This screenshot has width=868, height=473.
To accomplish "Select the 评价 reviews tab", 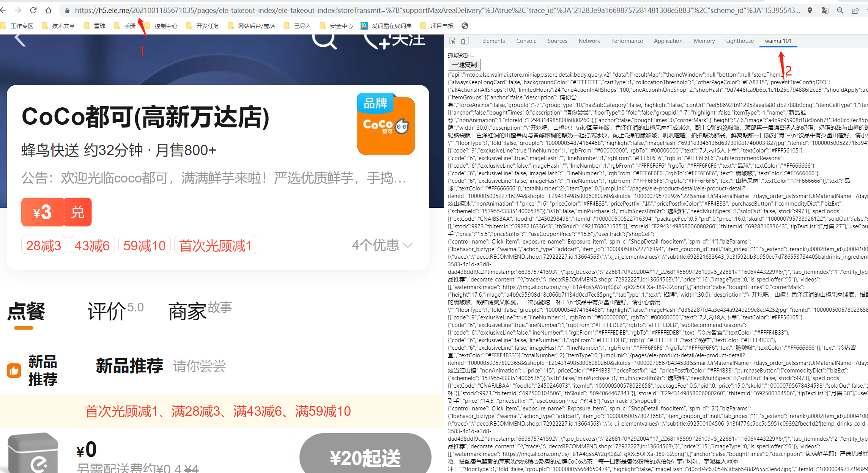I will [107, 312].
